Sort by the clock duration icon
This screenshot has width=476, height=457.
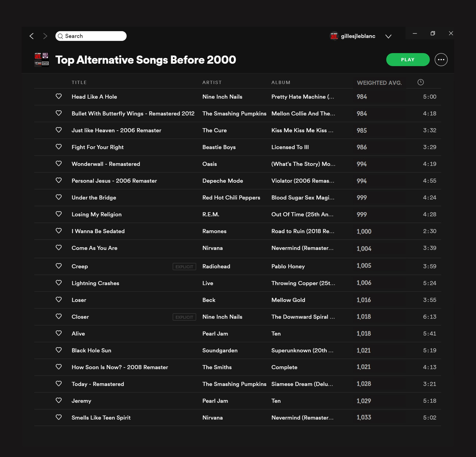(420, 82)
